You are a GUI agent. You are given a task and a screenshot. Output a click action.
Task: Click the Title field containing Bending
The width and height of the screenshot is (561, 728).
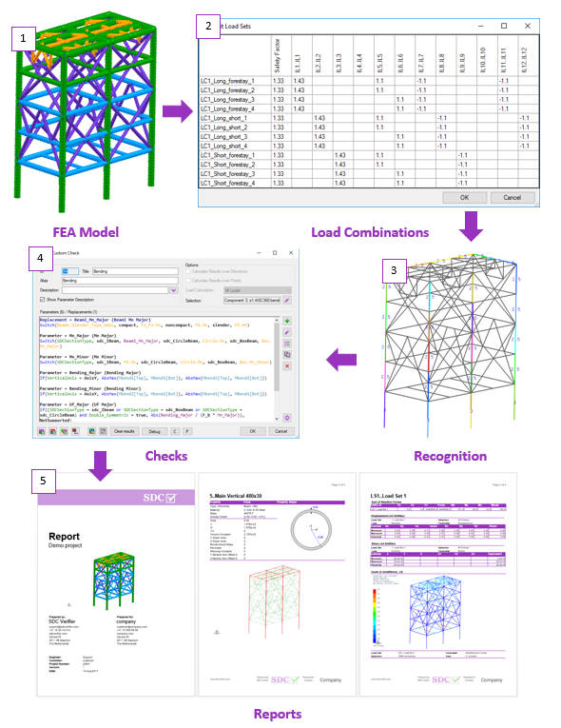tap(135, 271)
